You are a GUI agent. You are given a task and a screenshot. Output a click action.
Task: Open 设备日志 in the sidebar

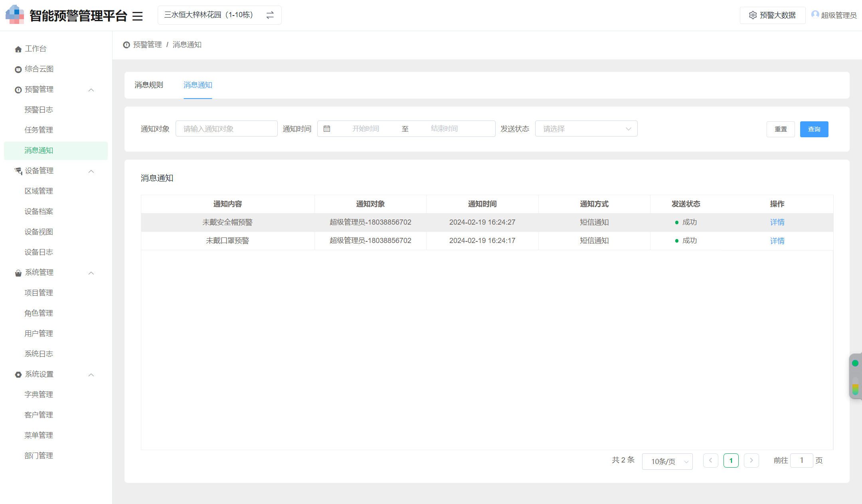(x=39, y=252)
